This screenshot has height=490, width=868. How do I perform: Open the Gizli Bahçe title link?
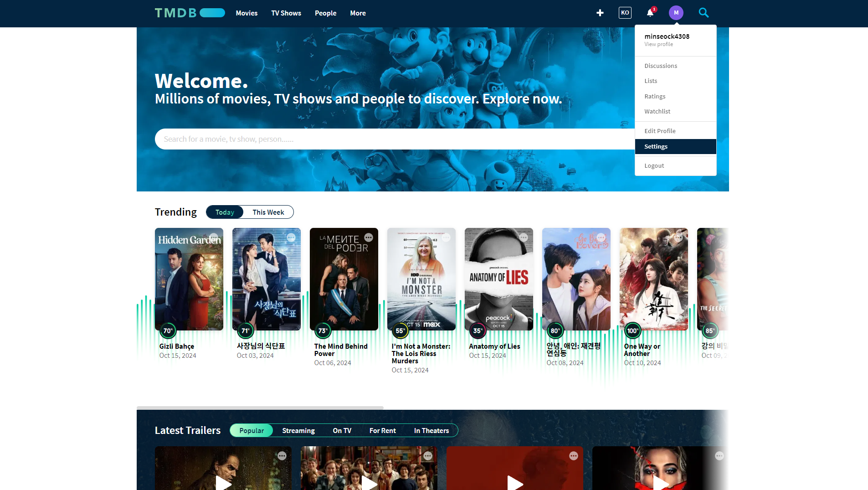tap(177, 346)
